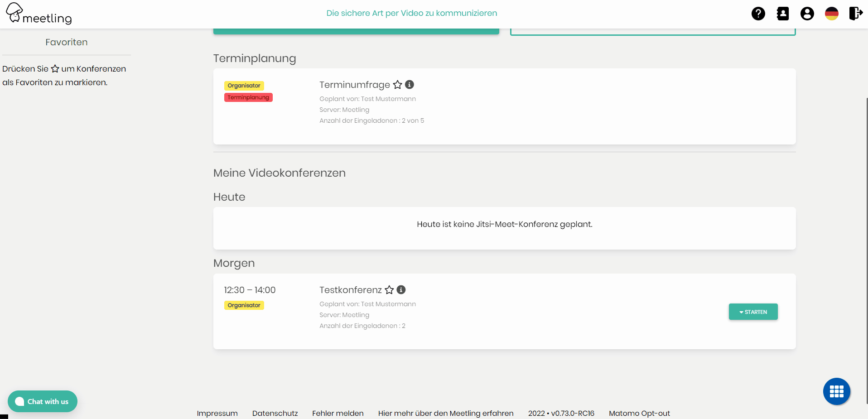Open the user profile icon

click(807, 14)
